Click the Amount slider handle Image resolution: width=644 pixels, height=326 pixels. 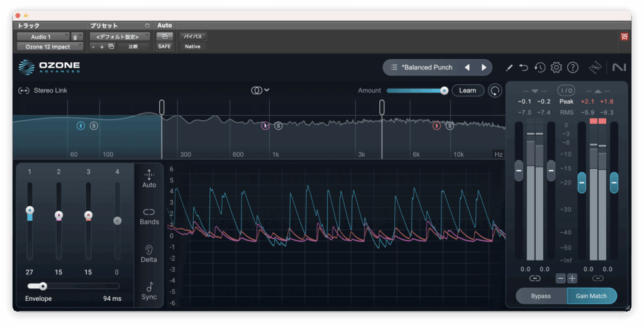444,91
